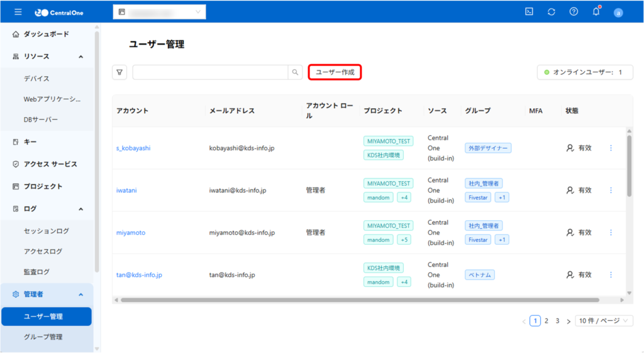This screenshot has width=644, height=353.
Task: Open the project selector dropdown in header
Action: 159,12
